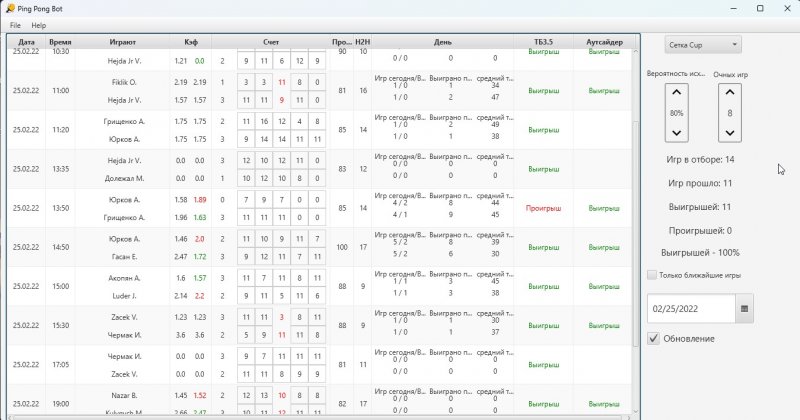This screenshot has height=420, width=800.
Task: Decrease the 80% probability with down arrow
Action: [x=676, y=133]
